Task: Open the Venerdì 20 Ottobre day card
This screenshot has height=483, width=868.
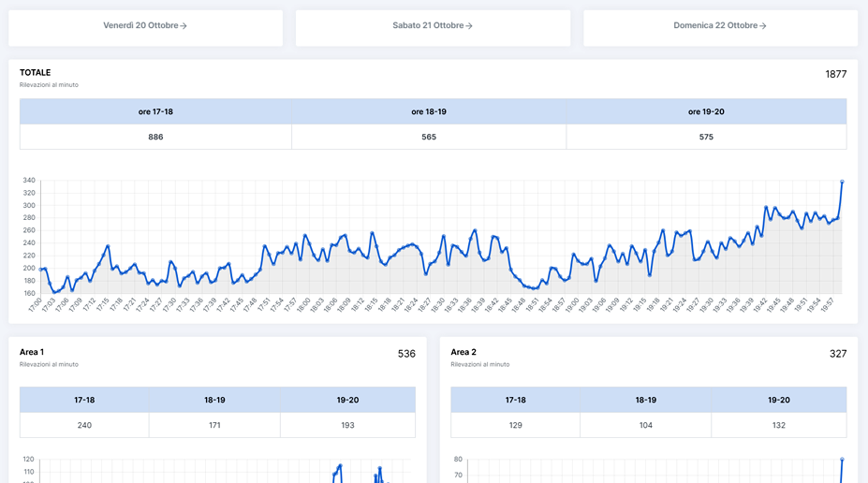Action: 145,28
